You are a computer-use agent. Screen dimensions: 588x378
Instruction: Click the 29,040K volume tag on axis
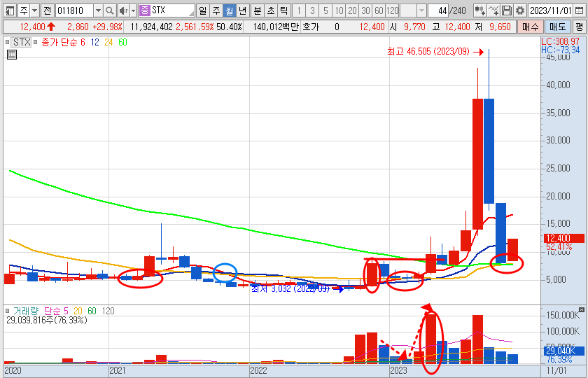point(563,351)
